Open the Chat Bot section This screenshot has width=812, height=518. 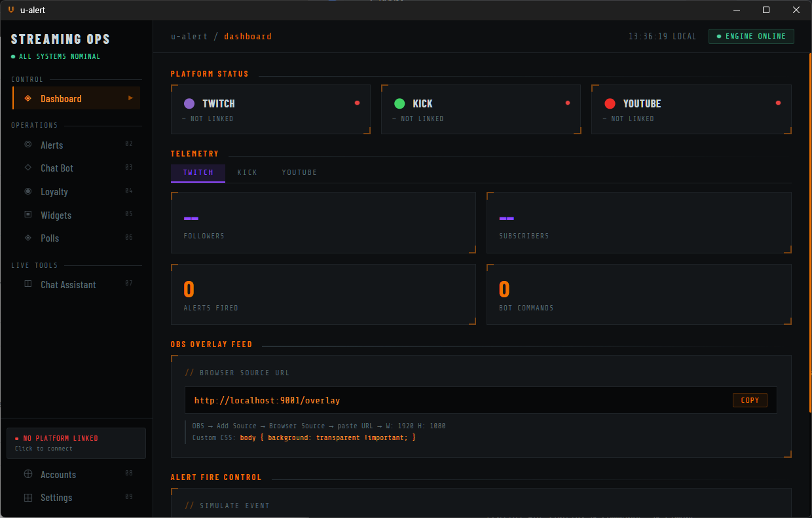tap(77, 168)
